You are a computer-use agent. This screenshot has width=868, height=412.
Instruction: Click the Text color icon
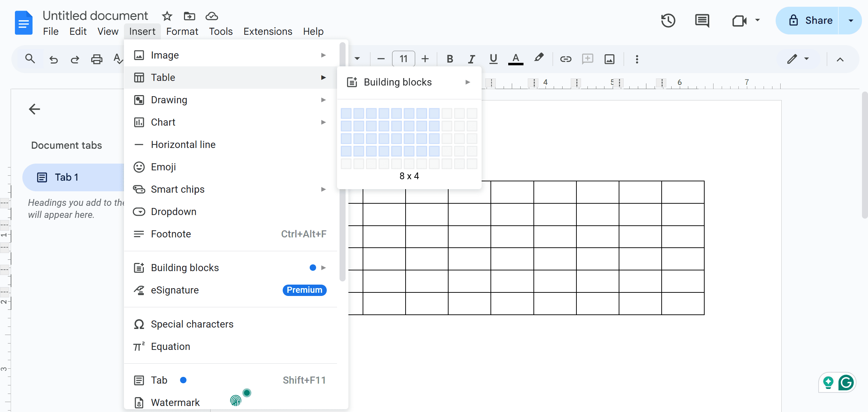(516, 59)
